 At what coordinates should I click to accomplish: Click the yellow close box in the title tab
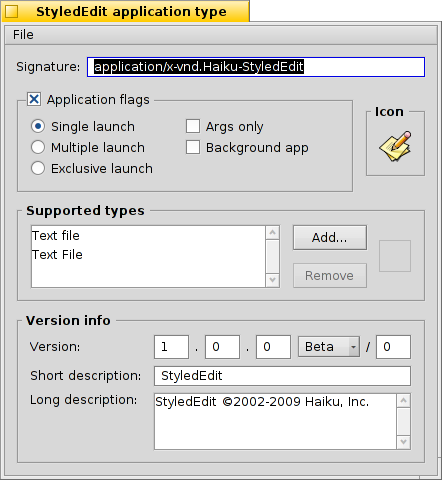[x=12, y=12]
